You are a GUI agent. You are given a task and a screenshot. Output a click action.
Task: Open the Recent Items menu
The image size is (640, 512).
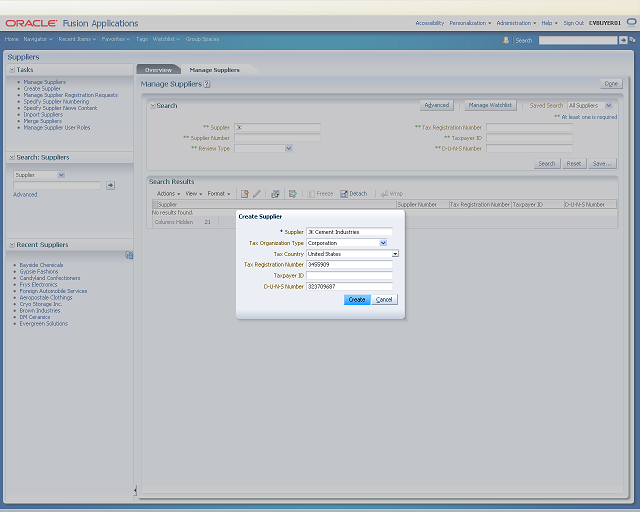(77, 39)
